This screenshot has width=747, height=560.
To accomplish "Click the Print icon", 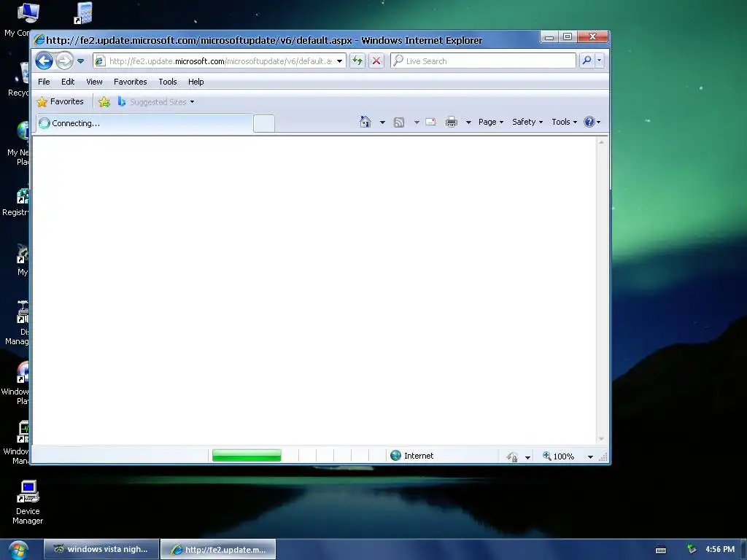I will 451,122.
